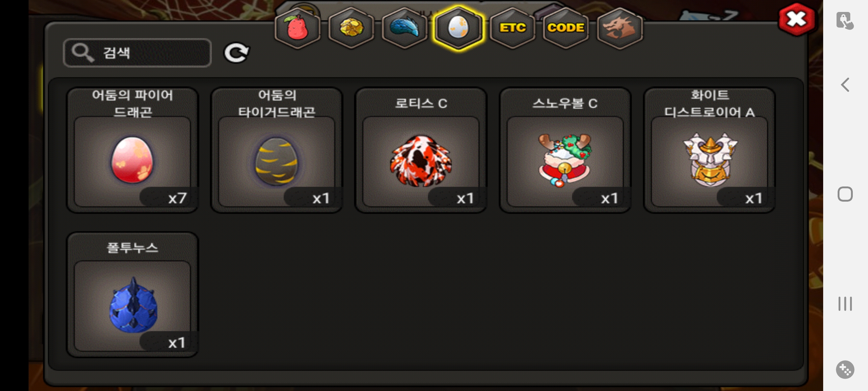Click the magnifying glass search icon

(x=83, y=53)
